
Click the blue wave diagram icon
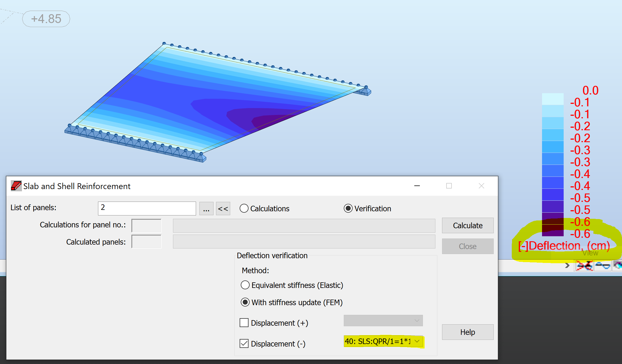pyautogui.click(x=603, y=266)
